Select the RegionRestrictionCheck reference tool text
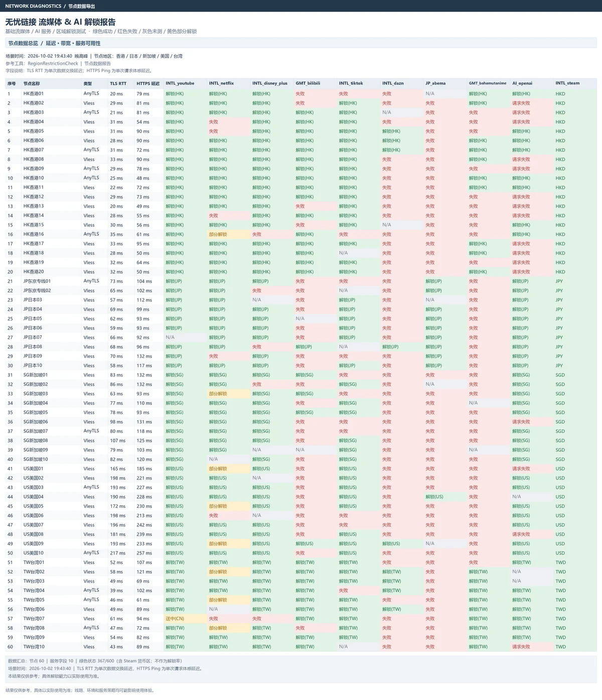602x700 pixels. [x=53, y=64]
